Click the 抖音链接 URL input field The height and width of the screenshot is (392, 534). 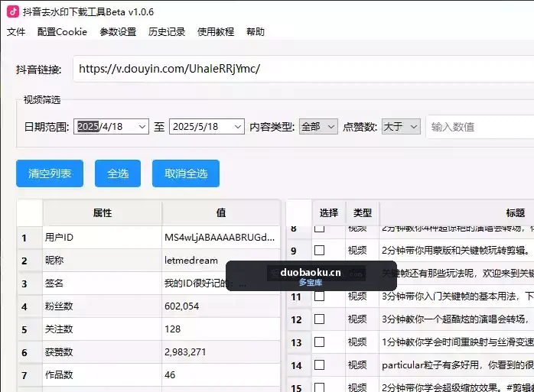[x=303, y=69]
